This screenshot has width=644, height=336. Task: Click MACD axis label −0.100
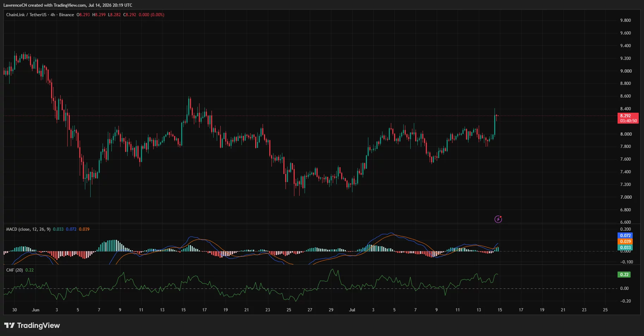pyautogui.click(x=627, y=262)
